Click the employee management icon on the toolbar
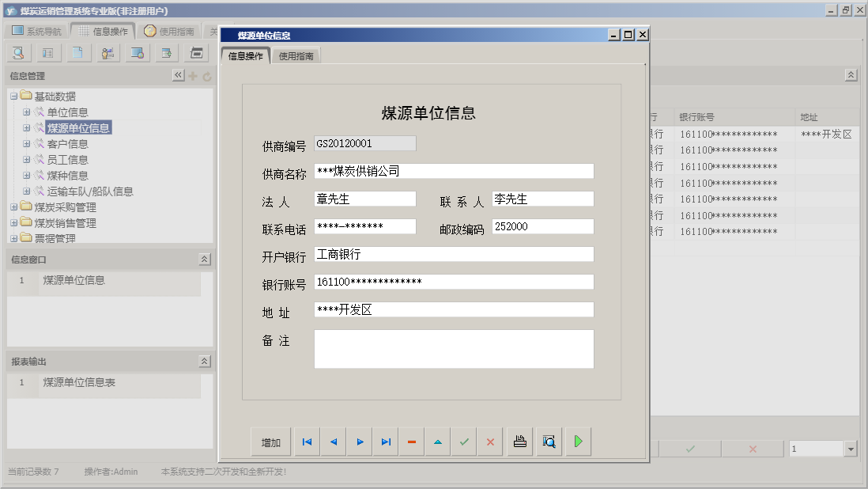Screen dimensions: 868x489 108,52
